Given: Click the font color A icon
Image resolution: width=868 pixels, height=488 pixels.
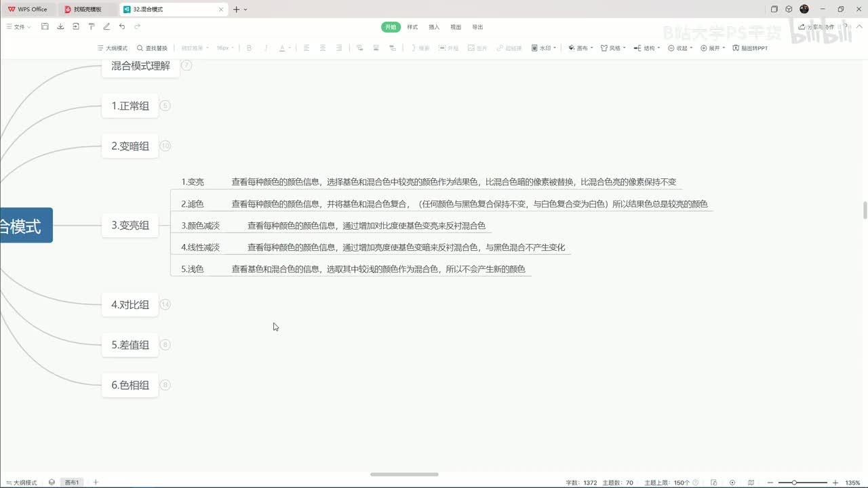Looking at the screenshot, I should (x=283, y=48).
